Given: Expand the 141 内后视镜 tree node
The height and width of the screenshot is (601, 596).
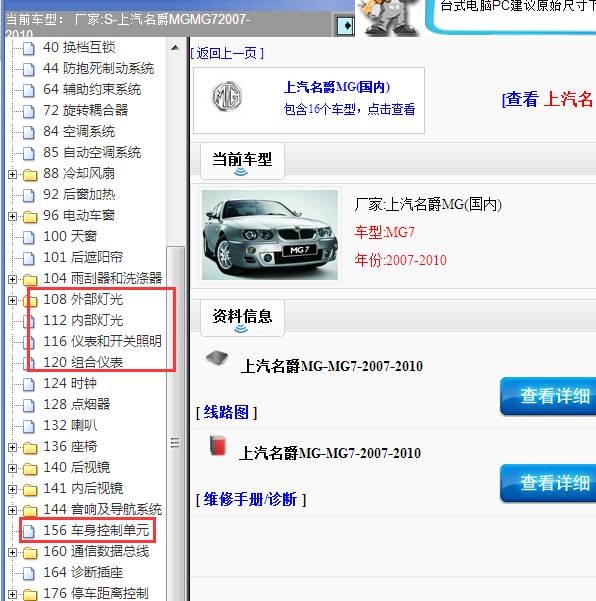Looking at the screenshot, I should coord(12,489).
